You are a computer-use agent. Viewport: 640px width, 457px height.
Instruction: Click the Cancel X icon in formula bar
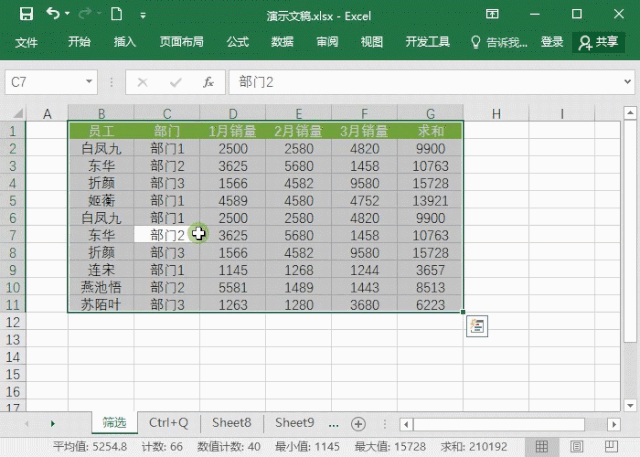click(x=142, y=82)
